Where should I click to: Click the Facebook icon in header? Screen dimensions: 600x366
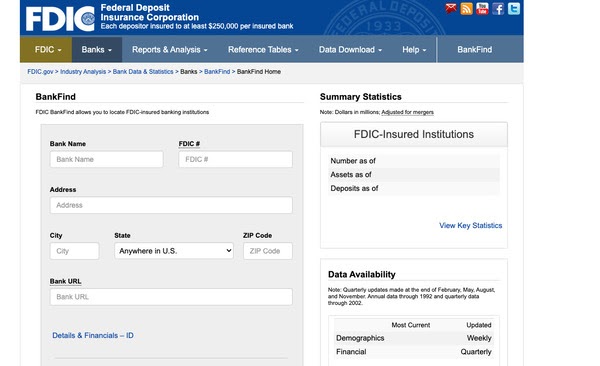[x=498, y=8]
